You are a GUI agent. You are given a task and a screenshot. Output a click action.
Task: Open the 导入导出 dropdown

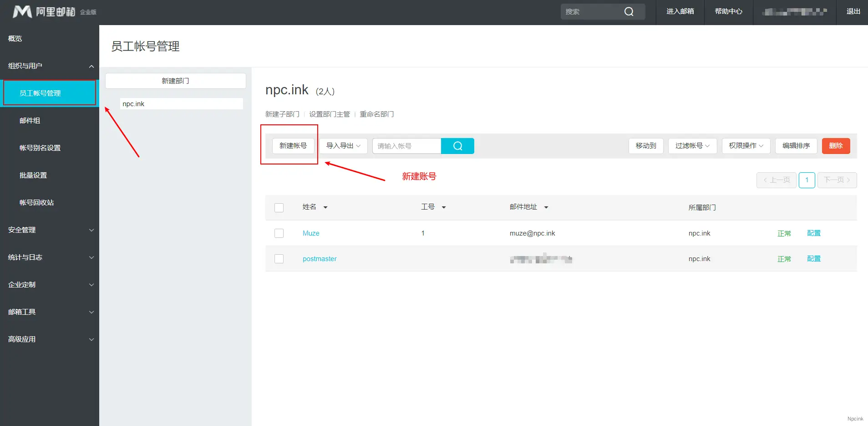[343, 146]
